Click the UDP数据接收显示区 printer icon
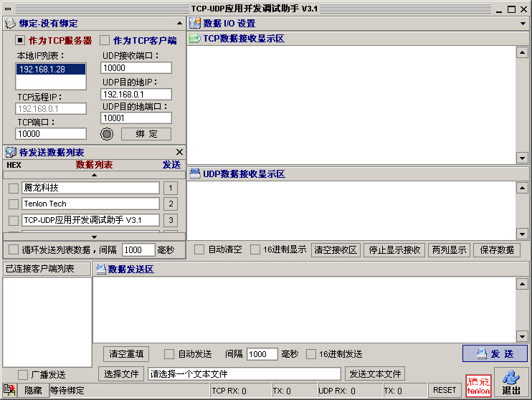 coord(194,173)
